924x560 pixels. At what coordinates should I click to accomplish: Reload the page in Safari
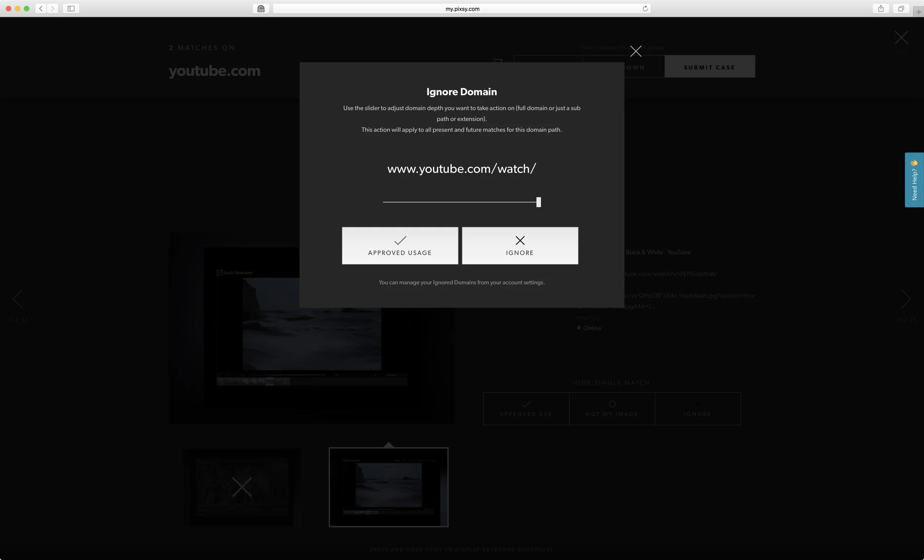(x=645, y=9)
